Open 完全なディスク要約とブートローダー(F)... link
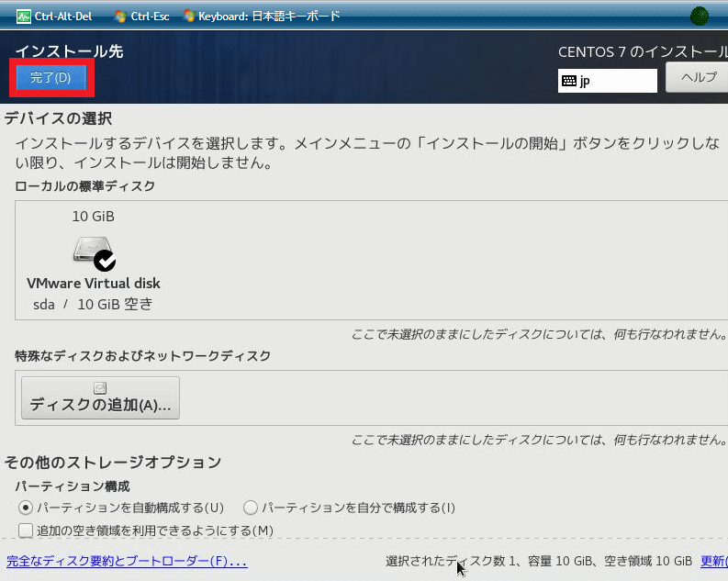The height and width of the screenshot is (581, 728). (x=127, y=561)
